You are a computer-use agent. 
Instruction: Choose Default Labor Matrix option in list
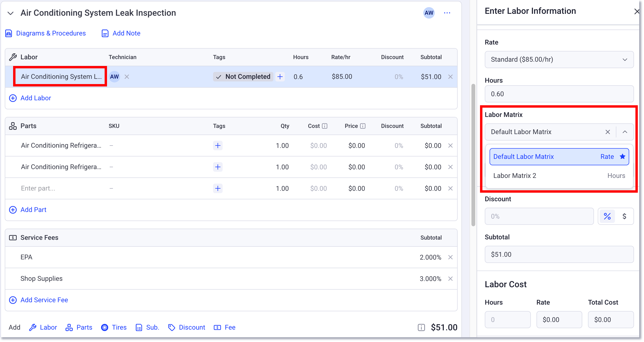coord(559,157)
